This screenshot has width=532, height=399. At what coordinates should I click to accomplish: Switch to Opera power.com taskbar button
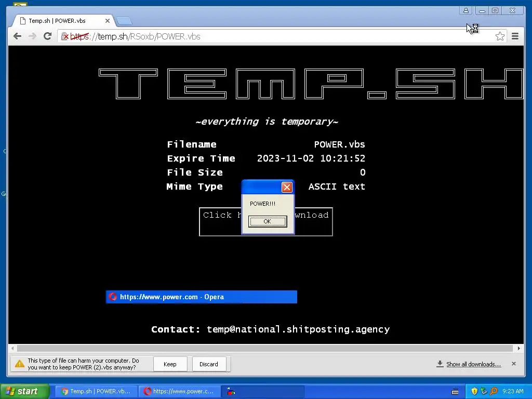pos(180,391)
